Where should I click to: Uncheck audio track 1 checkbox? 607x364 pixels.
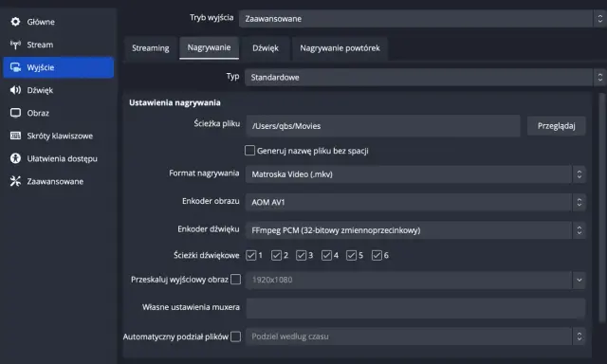(x=250, y=255)
